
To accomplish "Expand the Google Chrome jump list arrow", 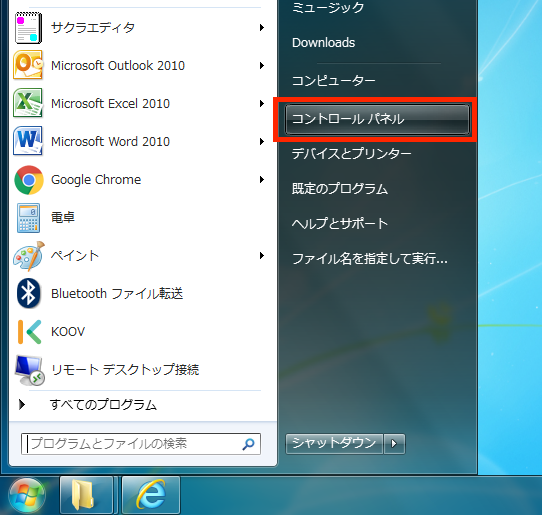I will pyautogui.click(x=262, y=179).
